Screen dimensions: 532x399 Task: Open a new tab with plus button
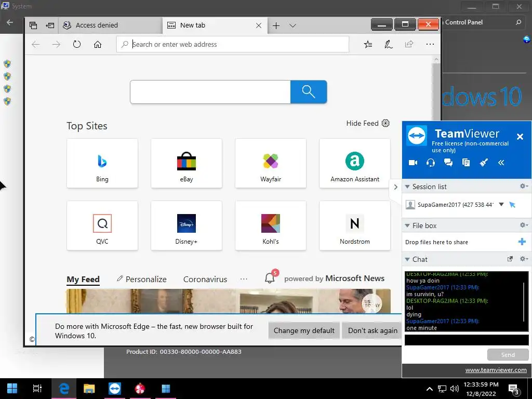(x=276, y=25)
